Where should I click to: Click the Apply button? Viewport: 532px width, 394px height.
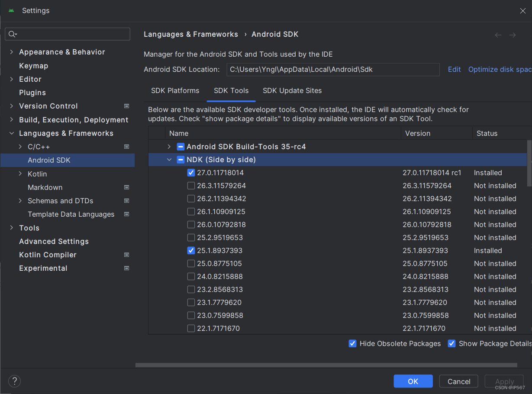tap(504, 381)
